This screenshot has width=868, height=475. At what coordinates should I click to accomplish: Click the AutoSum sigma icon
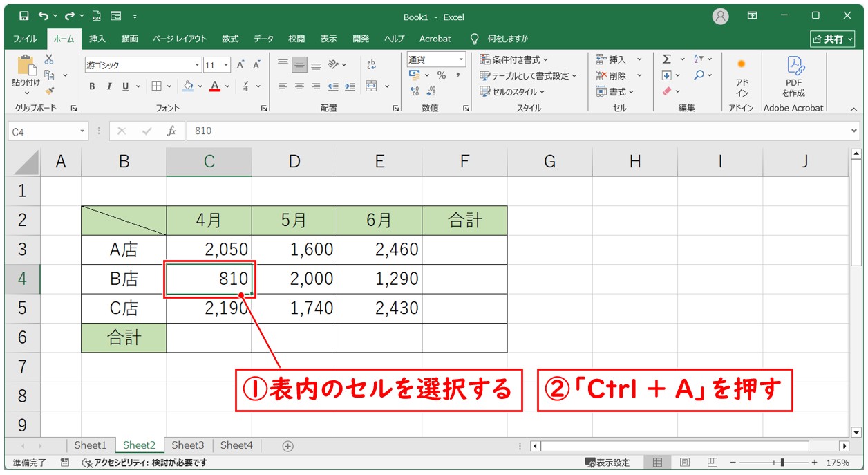pos(666,59)
